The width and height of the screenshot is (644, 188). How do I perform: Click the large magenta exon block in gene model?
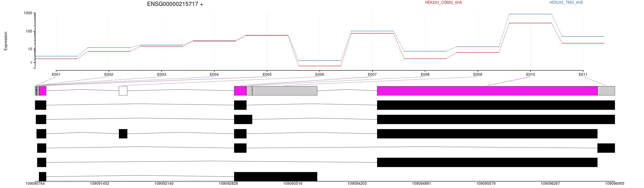(487, 91)
